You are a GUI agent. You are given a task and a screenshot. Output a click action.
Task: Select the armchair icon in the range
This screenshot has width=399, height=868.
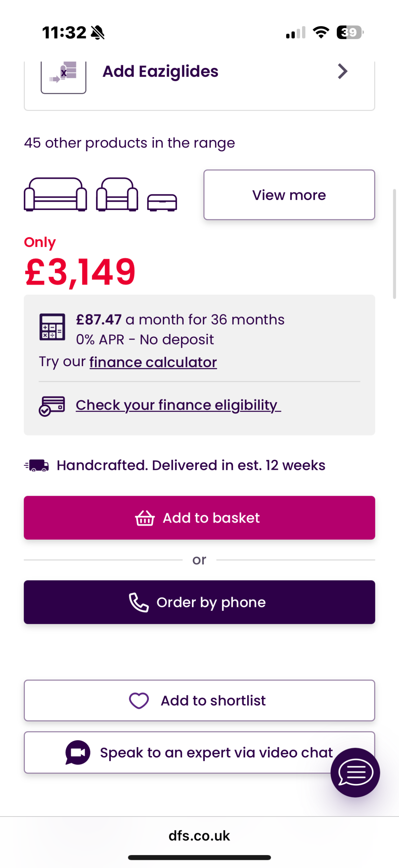pyautogui.click(x=117, y=194)
